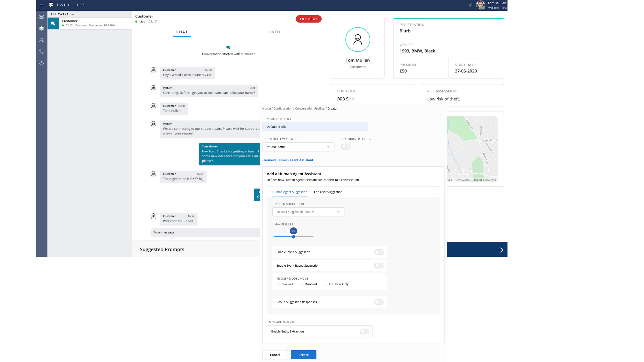Go to Home breadcrumb
Viewport: 644px width, 362px height.
click(x=266, y=108)
